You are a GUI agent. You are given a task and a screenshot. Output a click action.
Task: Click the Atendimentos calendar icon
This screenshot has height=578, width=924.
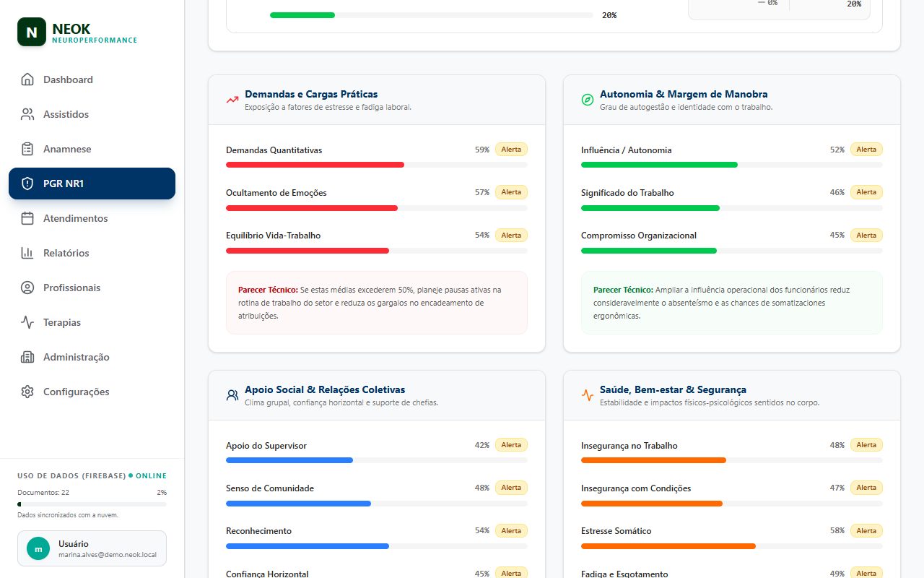(x=27, y=218)
